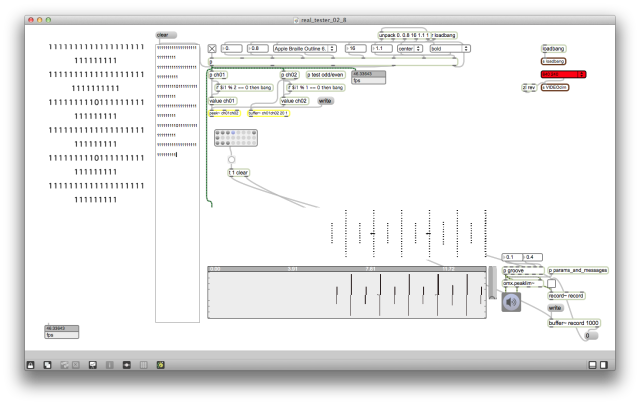Image resolution: width=640 pixels, height=405 pixels.
Task: Select the 'buffer~ record 1000' object
Action: [573, 323]
